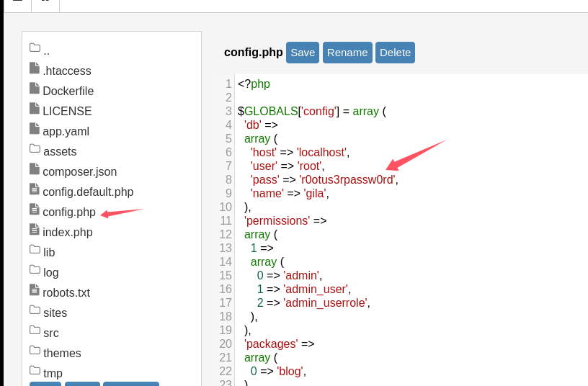
Task: Click the assets folder icon
Action: click(35, 149)
